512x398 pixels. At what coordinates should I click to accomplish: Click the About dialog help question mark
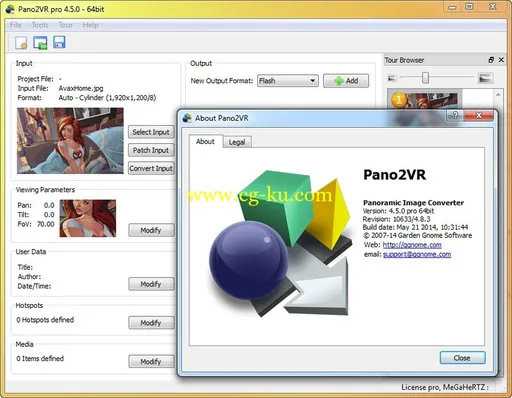(x=455, y=115)
